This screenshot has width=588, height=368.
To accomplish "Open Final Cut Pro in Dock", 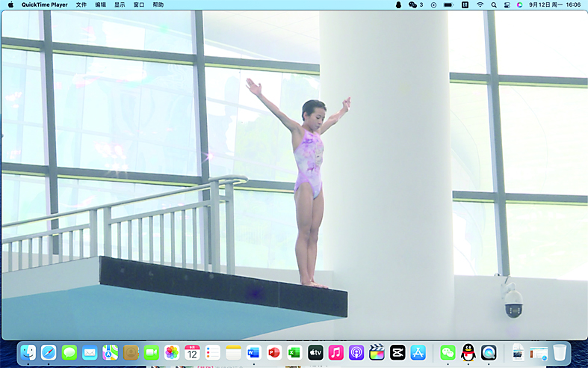I will click(377, 352).
